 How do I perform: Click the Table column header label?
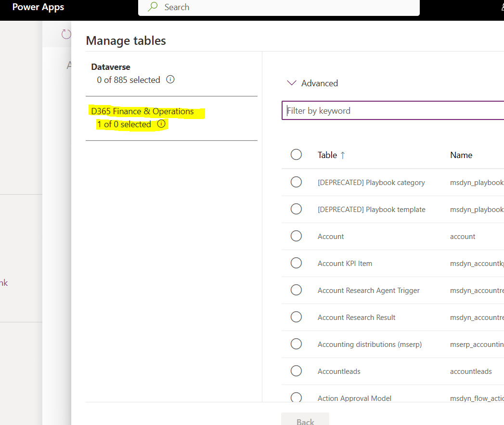[x=327, y=155]
